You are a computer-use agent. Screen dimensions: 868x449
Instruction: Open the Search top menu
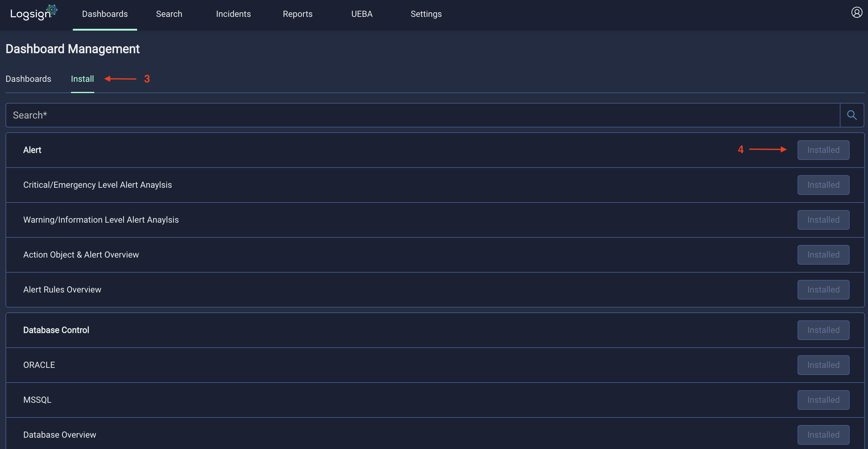click(x=169, y=14)
